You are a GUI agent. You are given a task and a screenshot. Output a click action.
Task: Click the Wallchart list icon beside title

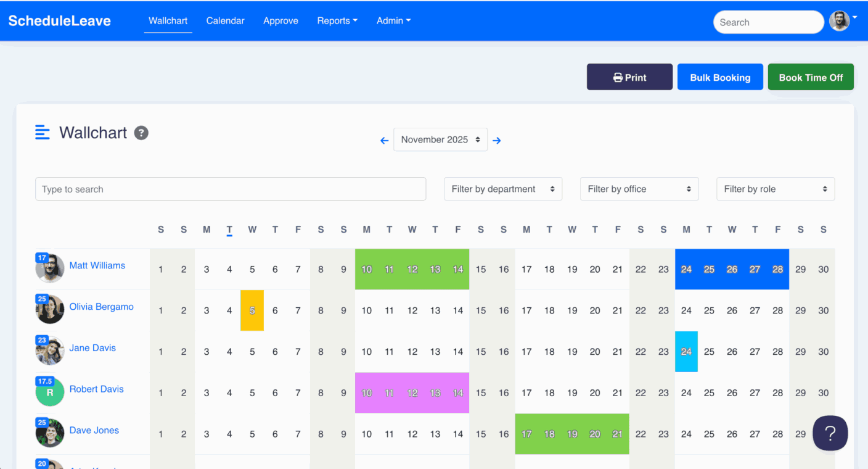tap(43, 132)
